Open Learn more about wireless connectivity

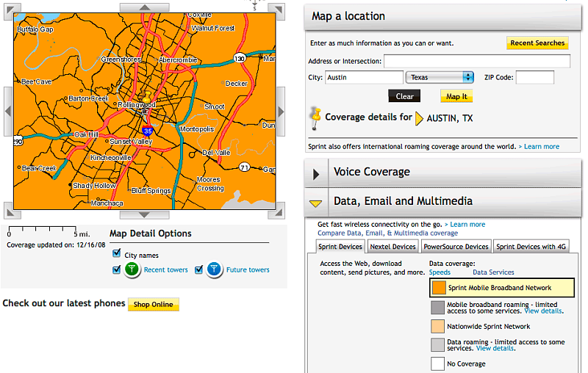[x=467, y=225]
